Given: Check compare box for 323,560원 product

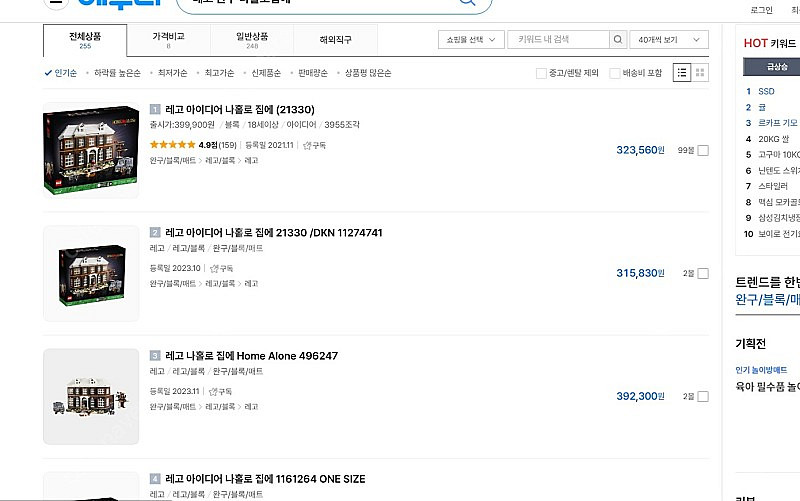Looking at the screenshot, I should (703, 150).
